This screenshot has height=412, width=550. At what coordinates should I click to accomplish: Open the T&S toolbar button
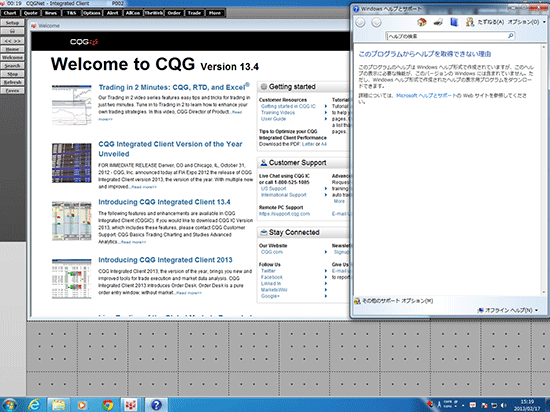pos(71,13)
